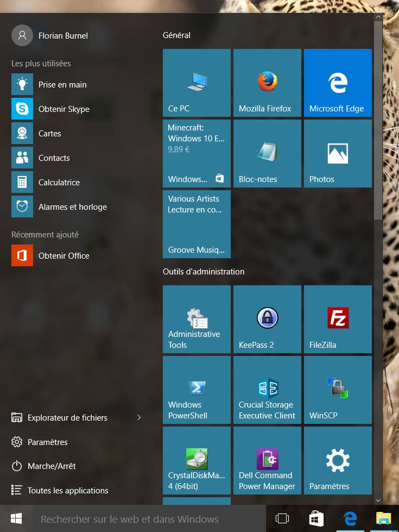Open the Bloc-notes tile

pyautogui.click(x=267, y=154)
